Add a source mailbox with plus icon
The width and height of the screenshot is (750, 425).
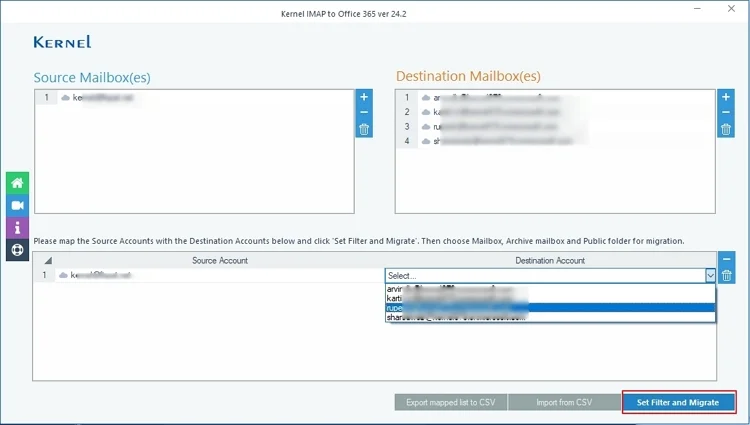[364, 97]
